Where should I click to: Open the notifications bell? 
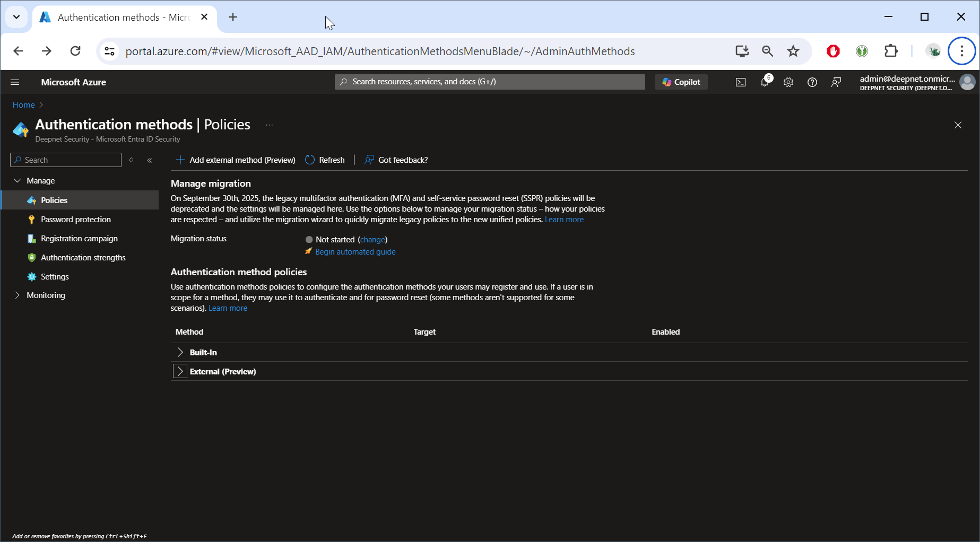pos(765,82)
